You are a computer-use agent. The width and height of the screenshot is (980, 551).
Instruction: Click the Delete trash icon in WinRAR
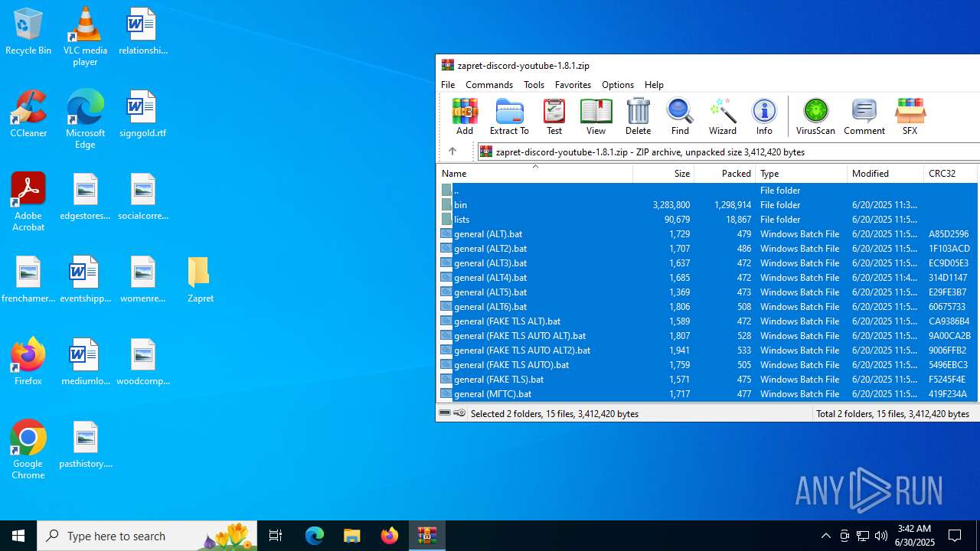pos(638,117)
